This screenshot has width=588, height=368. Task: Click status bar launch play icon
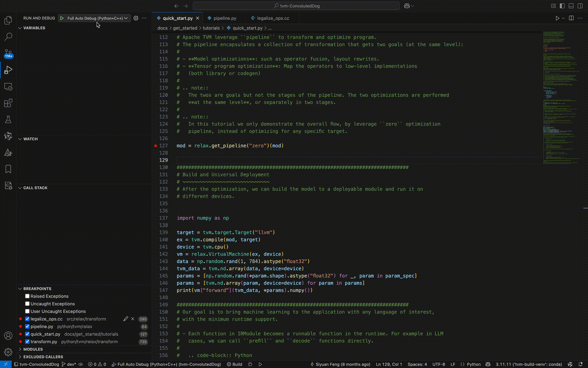pyautogui.click(x=260, y=364)
